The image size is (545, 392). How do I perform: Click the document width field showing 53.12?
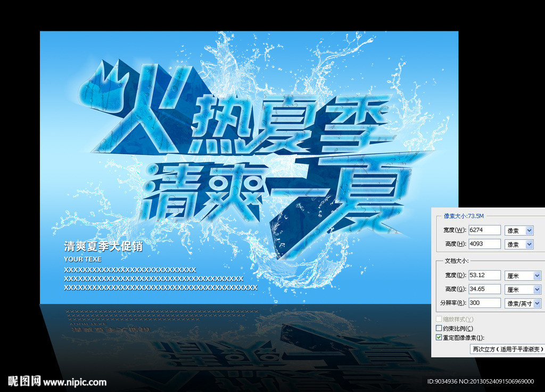pos(484,276)
